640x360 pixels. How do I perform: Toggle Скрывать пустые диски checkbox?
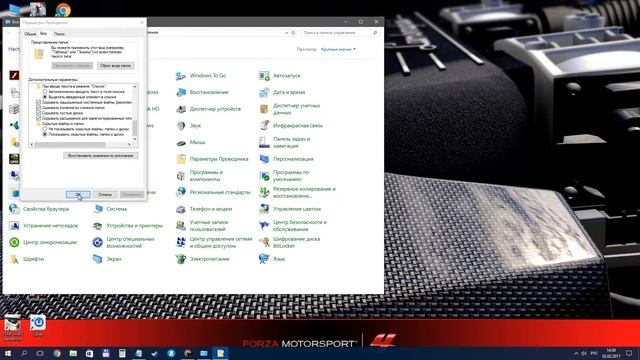(39, 113)
